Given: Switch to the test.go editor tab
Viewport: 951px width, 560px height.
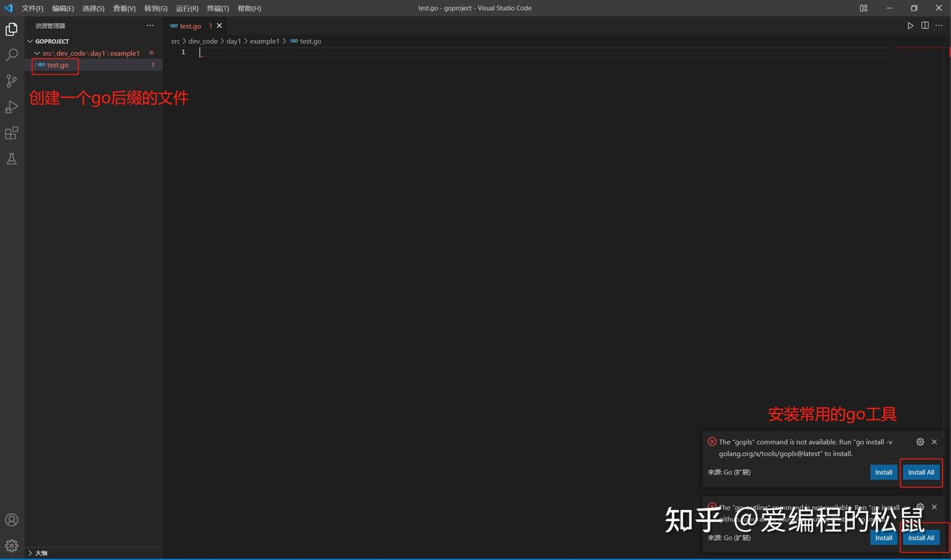Looking at the screenshot, I should click(x=190, y=25).
